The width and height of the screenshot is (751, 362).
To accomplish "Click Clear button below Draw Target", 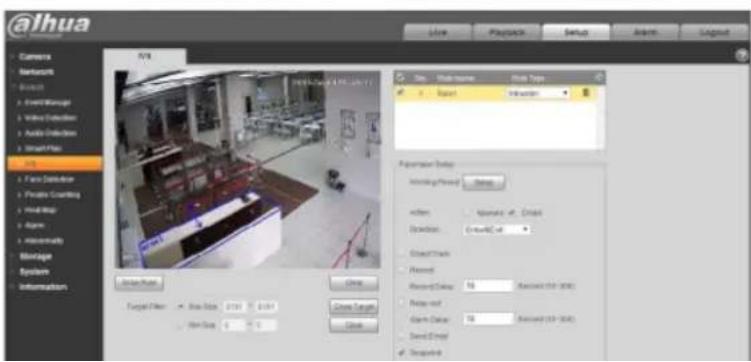I will click(x=354, y=325).
